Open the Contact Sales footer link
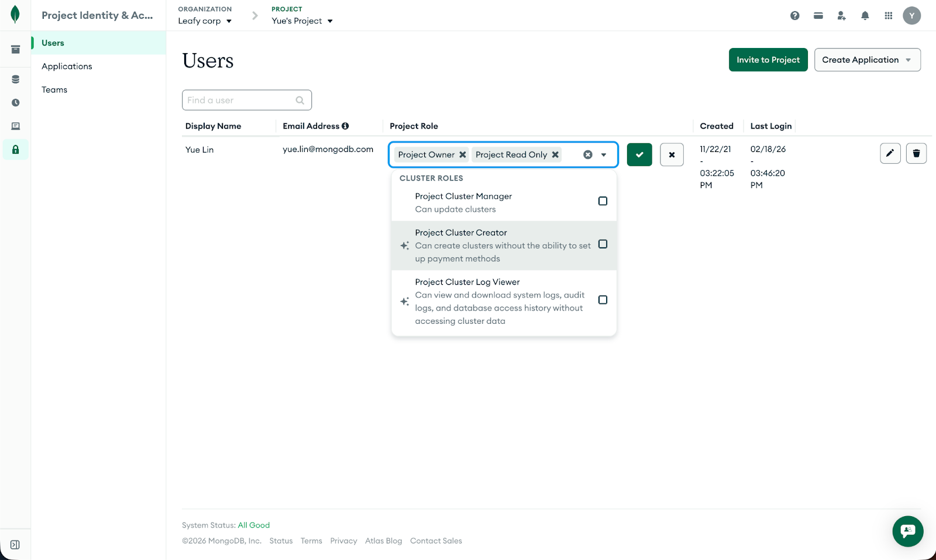Viewport: 936px width, 560px height. 436,541
